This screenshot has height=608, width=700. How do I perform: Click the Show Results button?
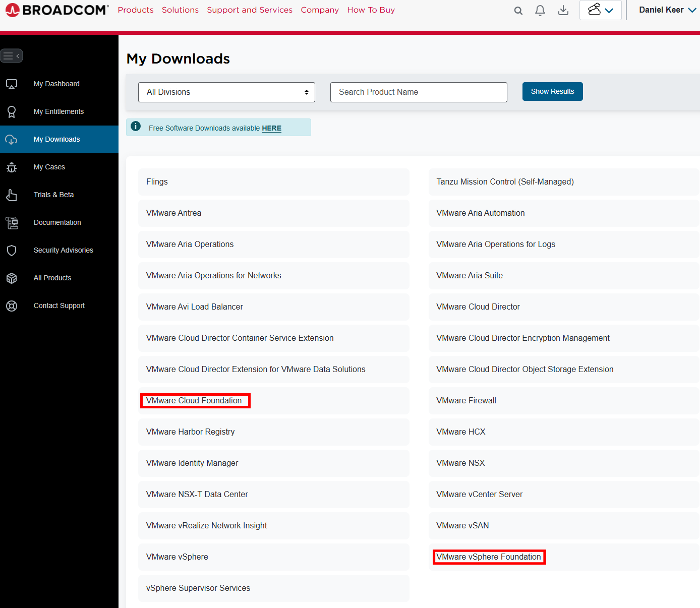(552, 91)
